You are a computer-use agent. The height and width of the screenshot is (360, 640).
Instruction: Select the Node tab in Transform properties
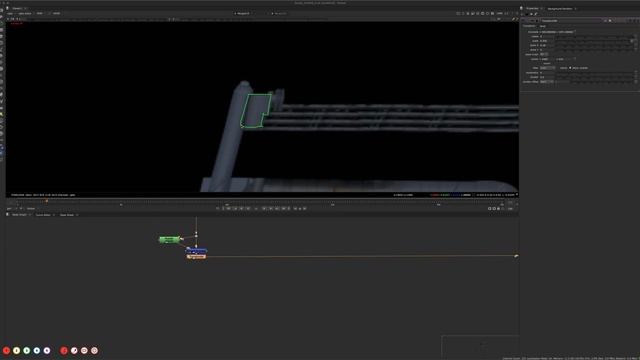click(543, 26)
